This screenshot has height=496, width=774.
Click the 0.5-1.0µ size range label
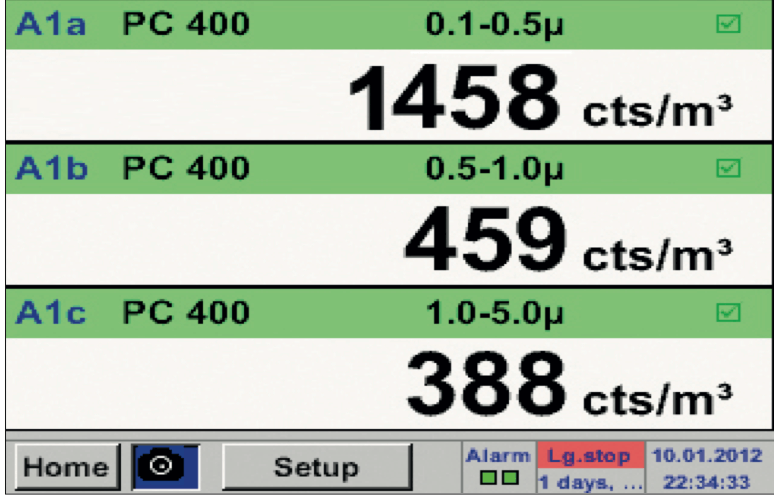[x=489, y=168]
